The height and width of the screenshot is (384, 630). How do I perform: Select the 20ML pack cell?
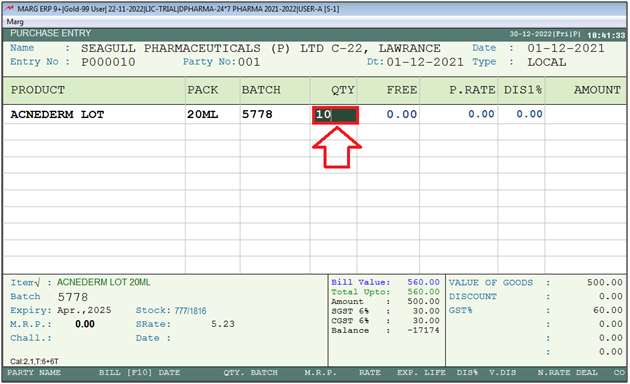202,114
